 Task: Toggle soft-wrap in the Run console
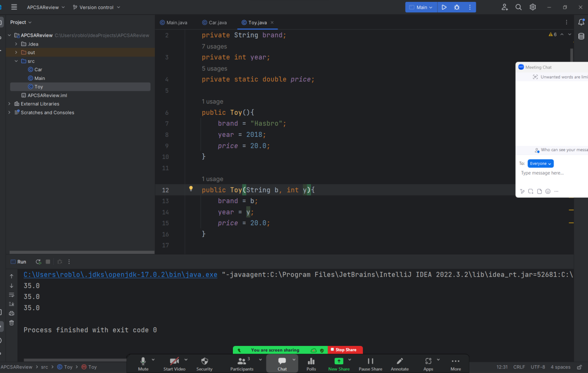pos(11,294)
